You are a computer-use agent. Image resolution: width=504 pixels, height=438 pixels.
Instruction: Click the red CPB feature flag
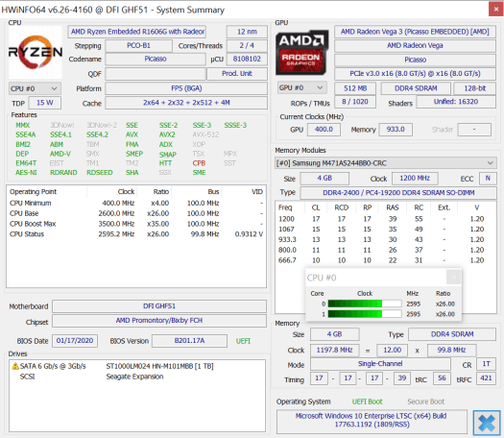(x=199, y=163)
